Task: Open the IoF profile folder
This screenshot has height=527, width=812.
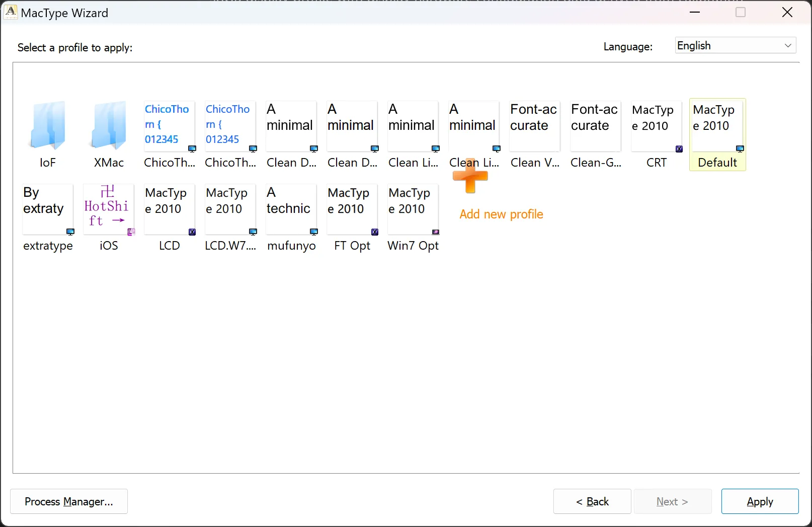Action: (48, 126)
